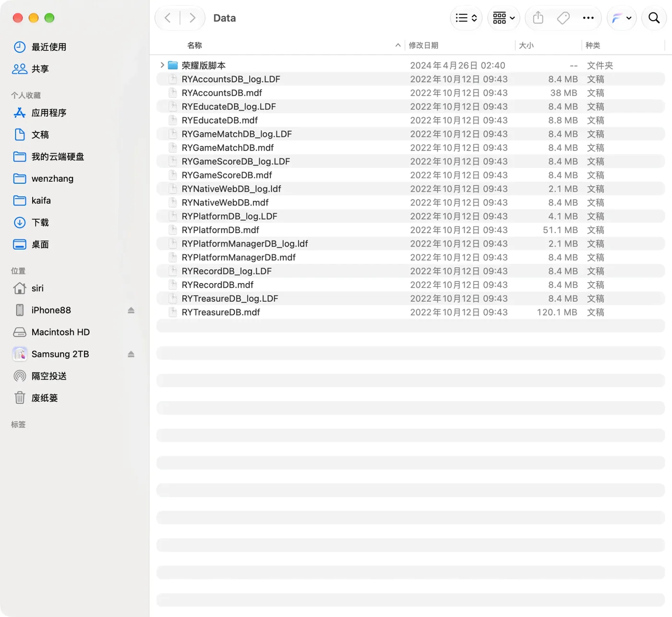Click the Tags toolbar icon

(x=563, y=18)
